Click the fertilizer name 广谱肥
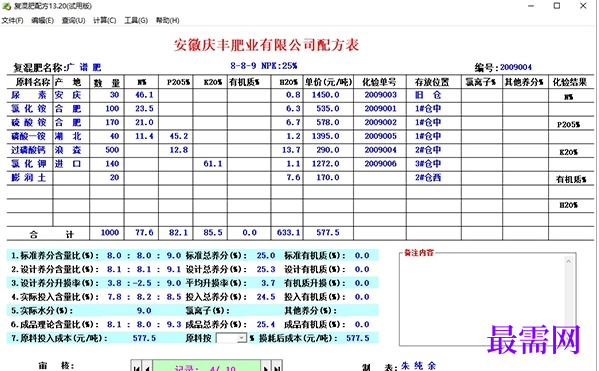 84,68
